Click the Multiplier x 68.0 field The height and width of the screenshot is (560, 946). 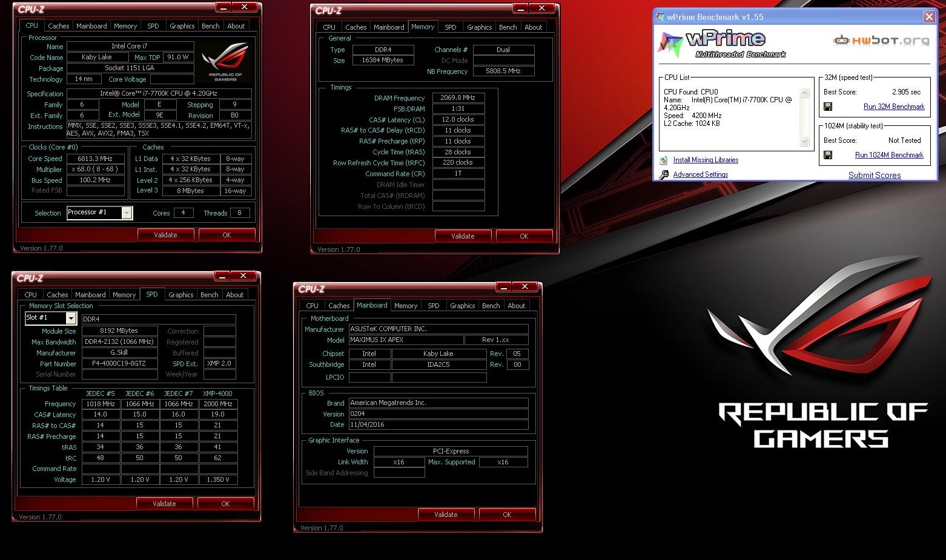[96, 170]
